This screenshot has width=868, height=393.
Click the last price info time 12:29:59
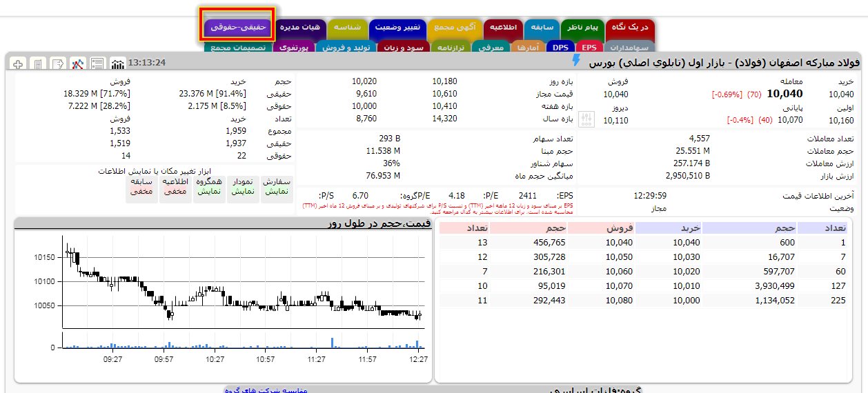[x=650, y=196]
